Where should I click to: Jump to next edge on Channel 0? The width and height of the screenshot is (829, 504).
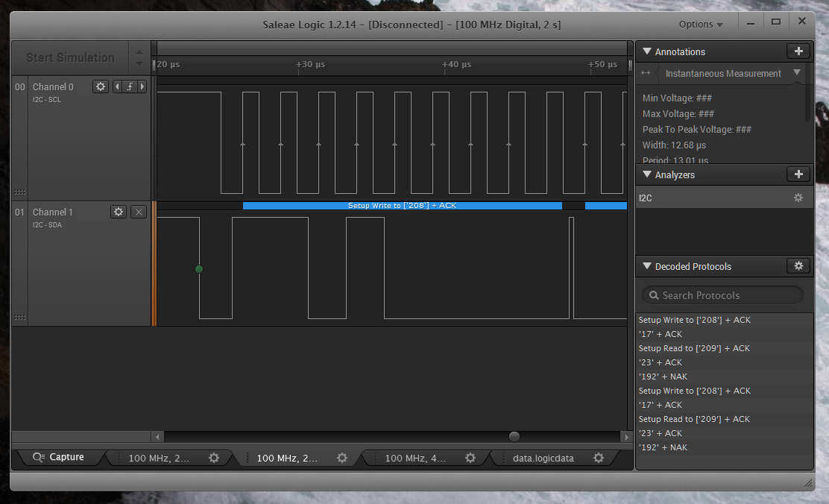(x=142, y=86)
